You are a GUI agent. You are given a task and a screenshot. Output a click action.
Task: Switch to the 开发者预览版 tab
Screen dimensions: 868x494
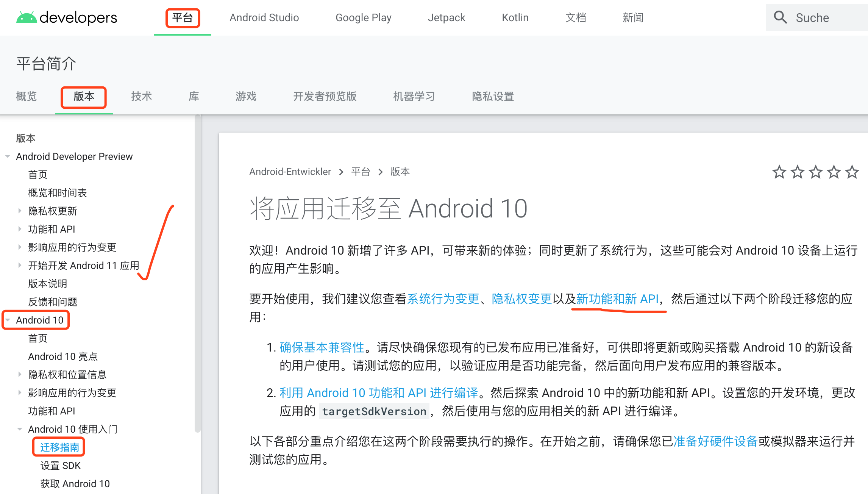click(325, 97)
